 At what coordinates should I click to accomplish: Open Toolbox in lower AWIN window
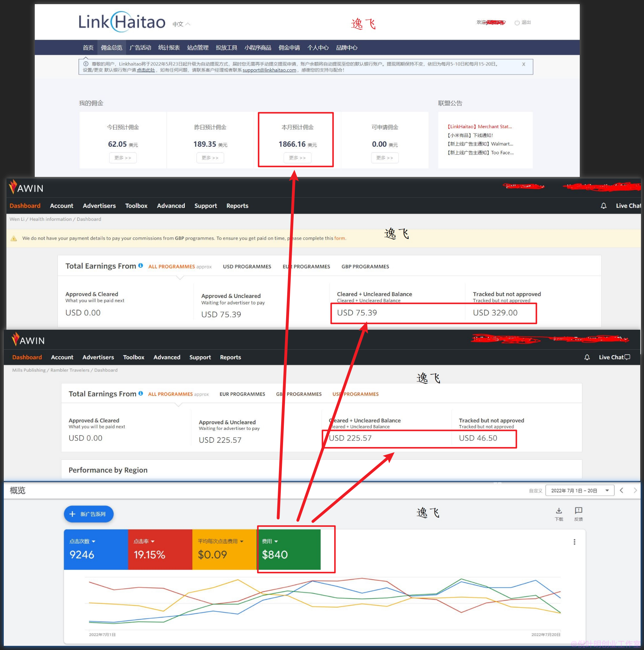coord(134,357)
